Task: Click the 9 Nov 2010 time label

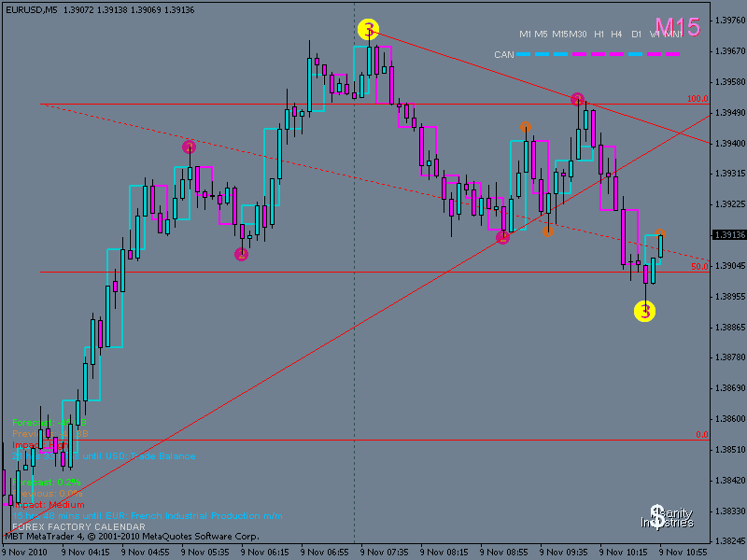Action: (x=24, y=553)
